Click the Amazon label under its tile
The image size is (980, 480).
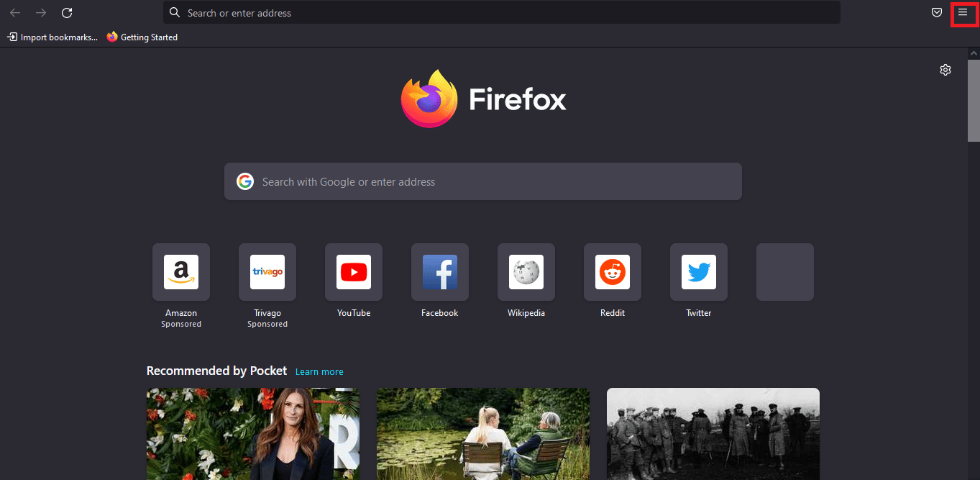[x=181, y=313]
